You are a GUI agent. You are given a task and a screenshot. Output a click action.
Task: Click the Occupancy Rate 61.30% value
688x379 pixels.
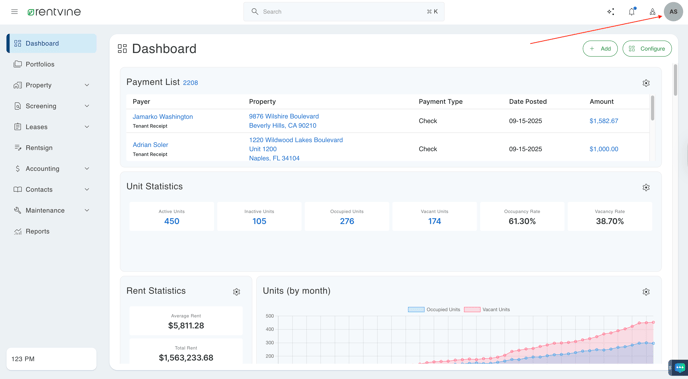(x=522, y=221)
